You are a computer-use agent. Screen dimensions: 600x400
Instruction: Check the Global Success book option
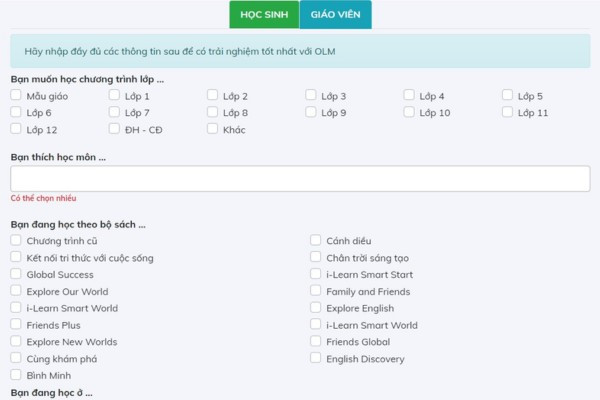coord(16,274)
